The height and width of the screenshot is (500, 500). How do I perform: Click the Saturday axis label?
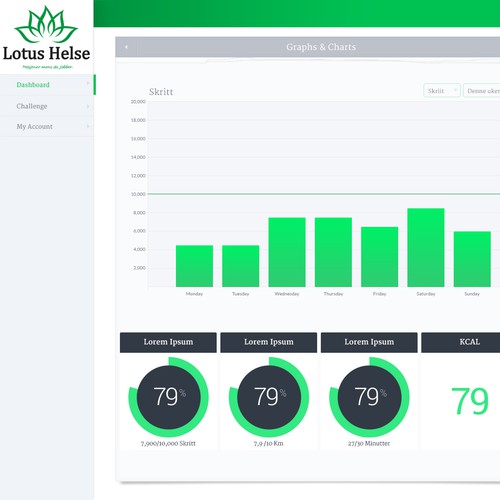point(426,294)
